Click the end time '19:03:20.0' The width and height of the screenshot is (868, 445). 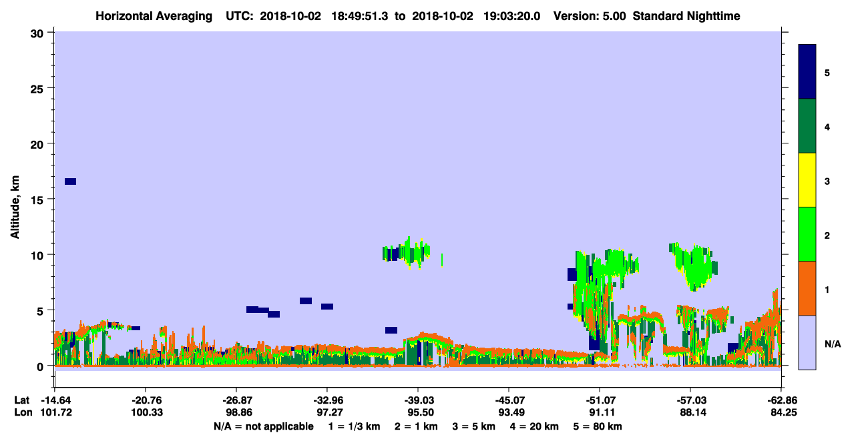pyautogui.click(x=511, y=16)
